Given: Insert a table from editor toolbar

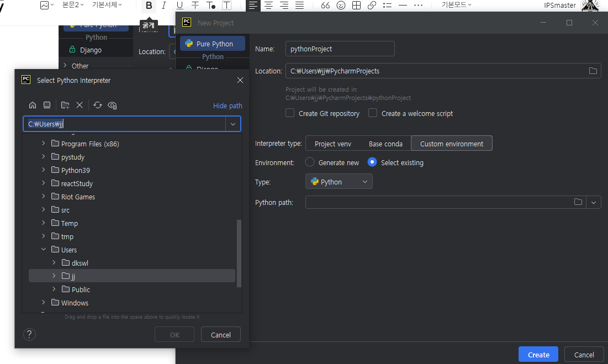Looking at the screenshot, I should (356, 6).
